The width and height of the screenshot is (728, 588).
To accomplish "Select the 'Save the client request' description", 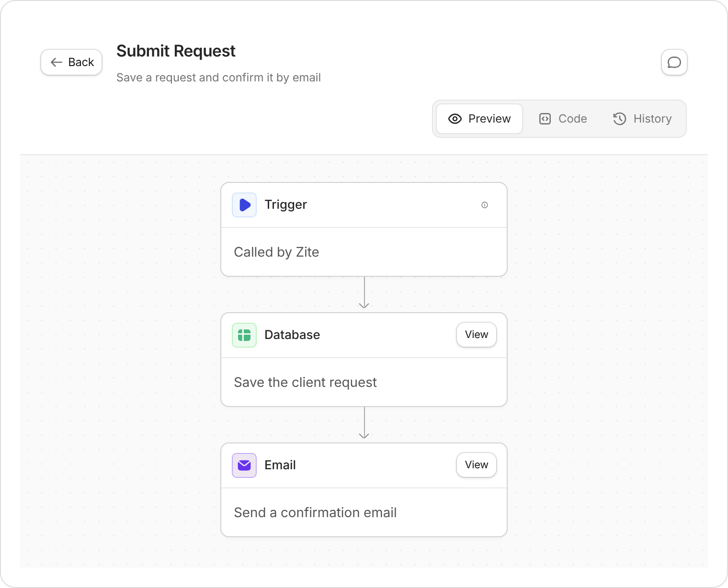I will [x=305, y=383].
